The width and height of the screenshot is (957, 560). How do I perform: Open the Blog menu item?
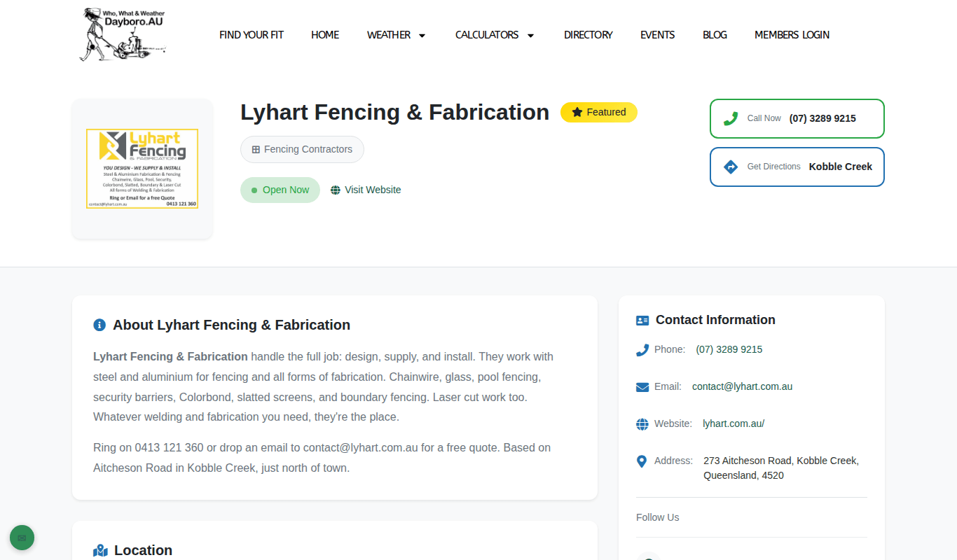[715, 34]
